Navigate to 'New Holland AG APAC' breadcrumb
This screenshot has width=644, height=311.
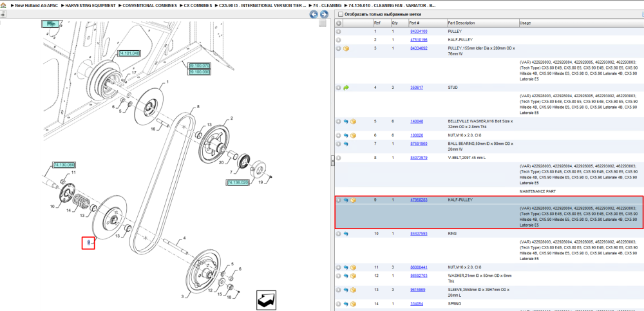coord(37,6)
